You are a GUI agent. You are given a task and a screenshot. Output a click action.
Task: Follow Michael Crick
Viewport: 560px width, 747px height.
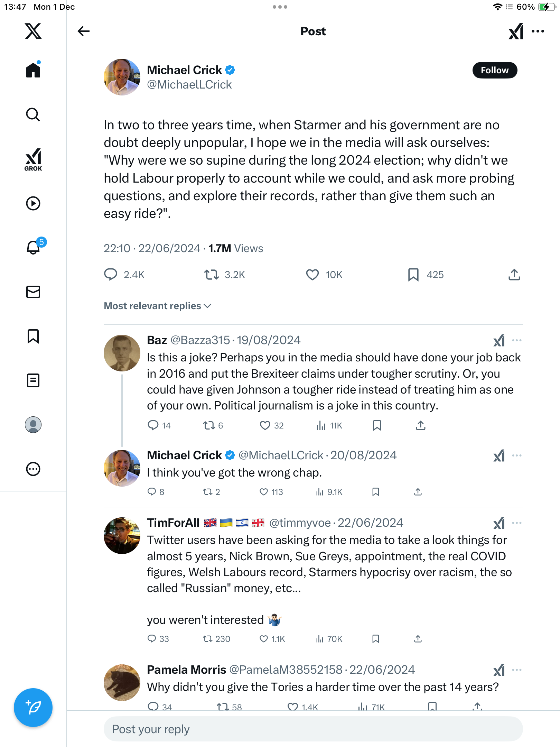(495, 70)
